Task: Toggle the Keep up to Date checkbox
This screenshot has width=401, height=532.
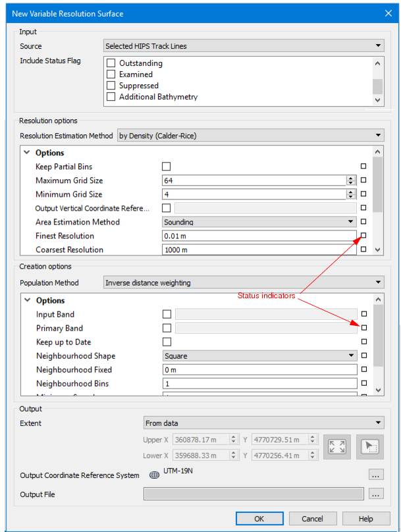Action: (167, 342)
